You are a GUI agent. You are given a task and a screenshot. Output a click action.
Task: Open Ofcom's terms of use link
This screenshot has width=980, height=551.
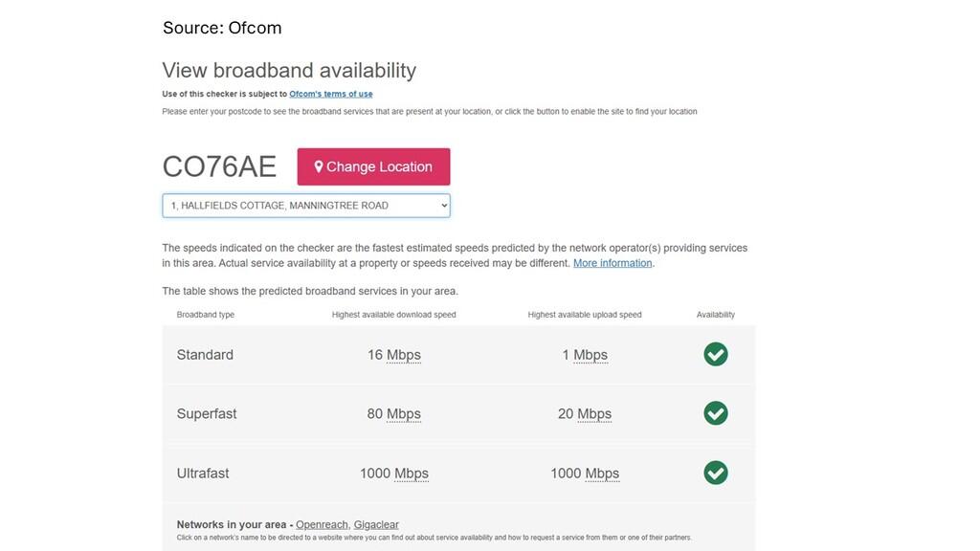pyautogui.click(x=330, y=94)
